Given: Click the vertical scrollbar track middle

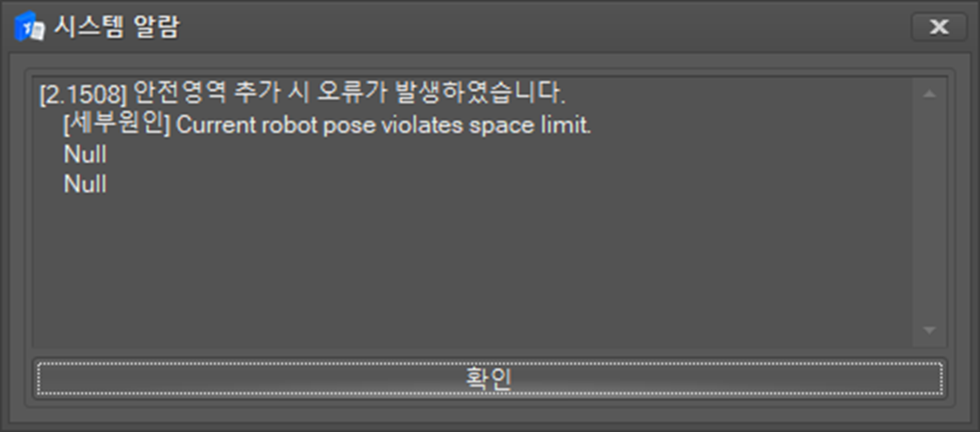Looking at the screenshot, I should [929, 212].
